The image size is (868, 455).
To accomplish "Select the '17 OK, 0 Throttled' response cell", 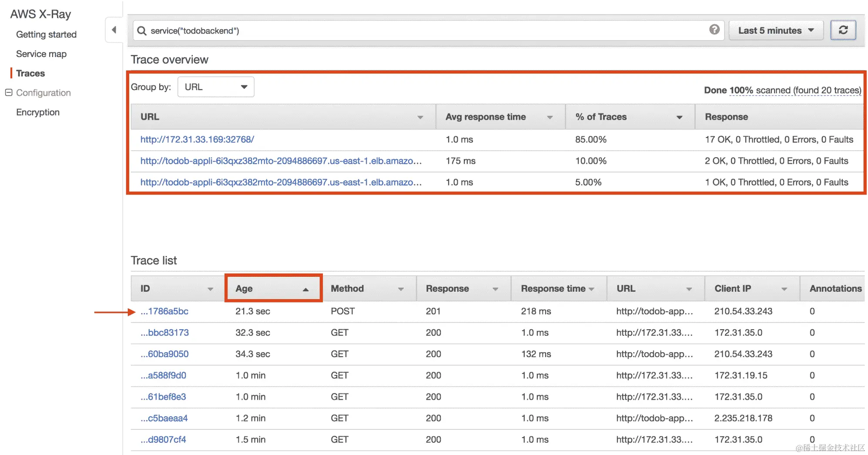I will click(779, 139).
